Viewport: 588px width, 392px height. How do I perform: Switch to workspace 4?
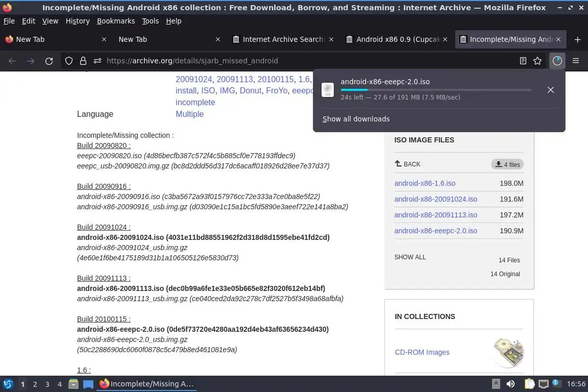click(60, 384)
